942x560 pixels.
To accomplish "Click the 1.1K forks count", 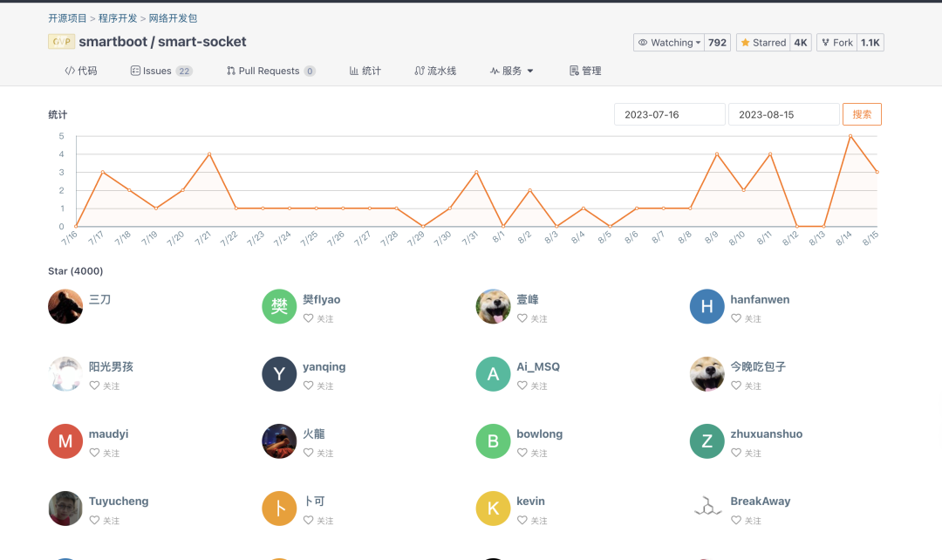I will [x=870, y=43].
